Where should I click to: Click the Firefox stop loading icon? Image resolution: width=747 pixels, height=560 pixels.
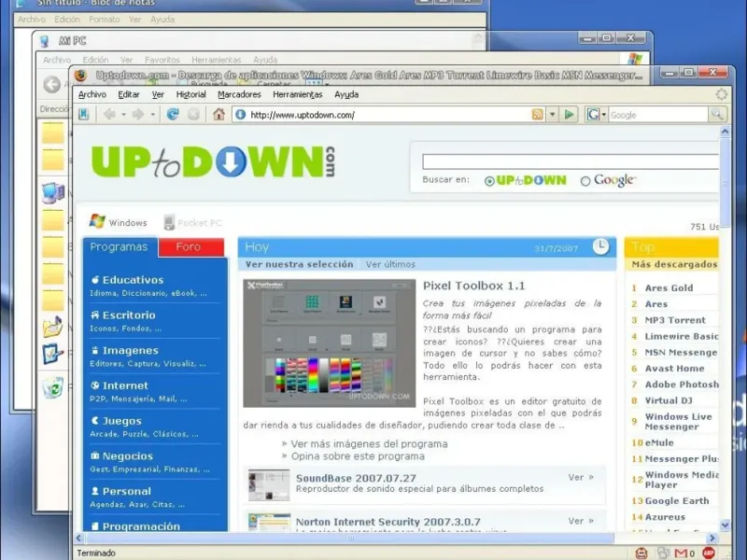tap(193, 114)
